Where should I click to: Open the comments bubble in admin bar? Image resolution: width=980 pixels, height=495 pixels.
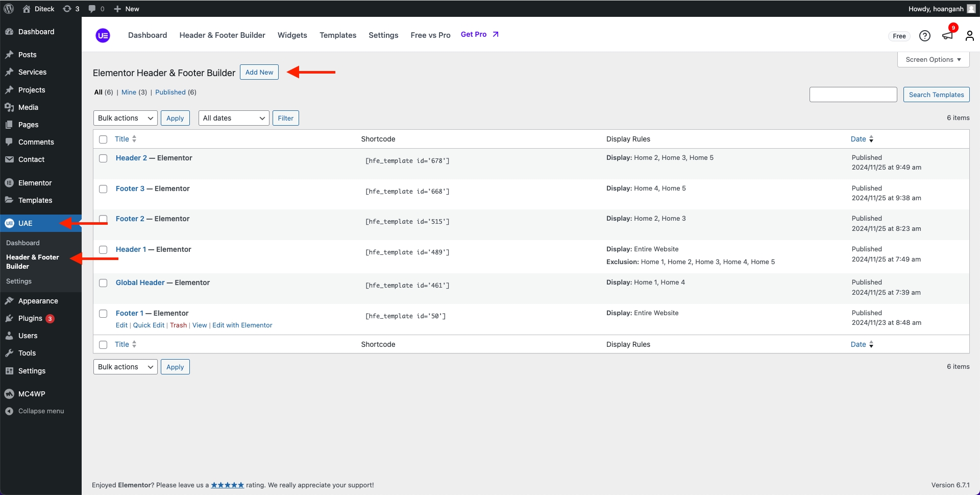click(x=96, y=9)
